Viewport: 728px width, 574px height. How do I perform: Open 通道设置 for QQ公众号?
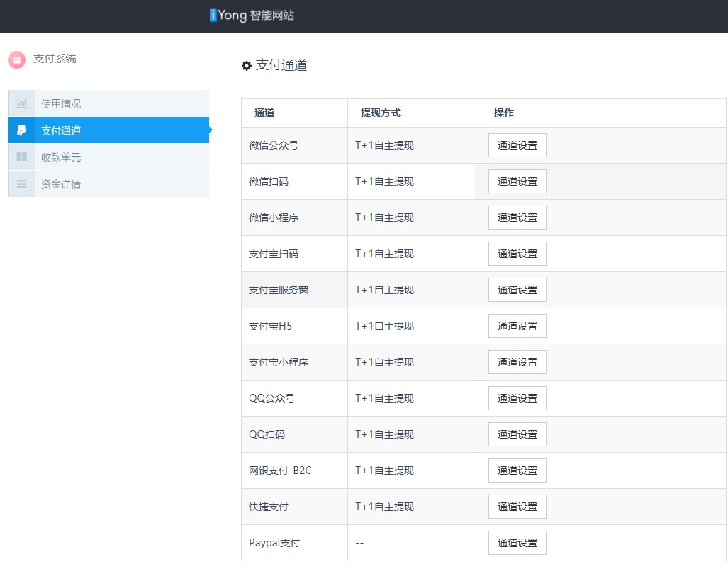point(517,398)
